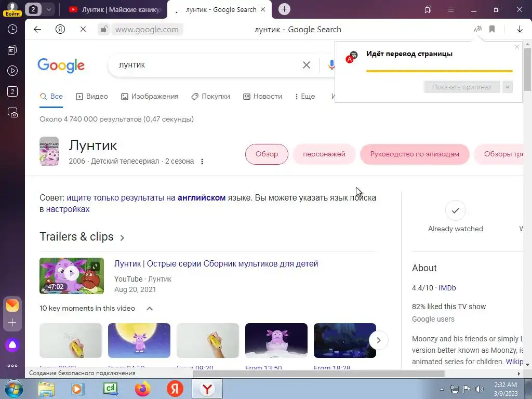Click the Лунтик poster thumbnail
This screenshot has height=399, width=532.
49,151
